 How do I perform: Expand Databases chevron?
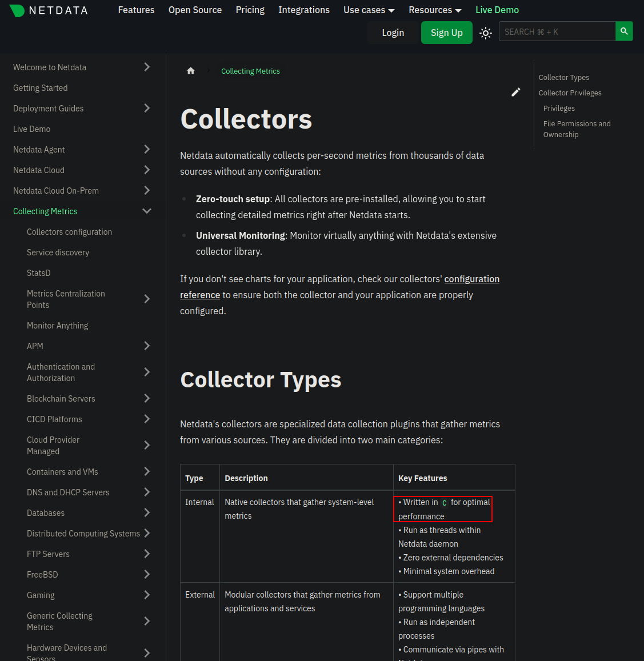click(147, 512)
